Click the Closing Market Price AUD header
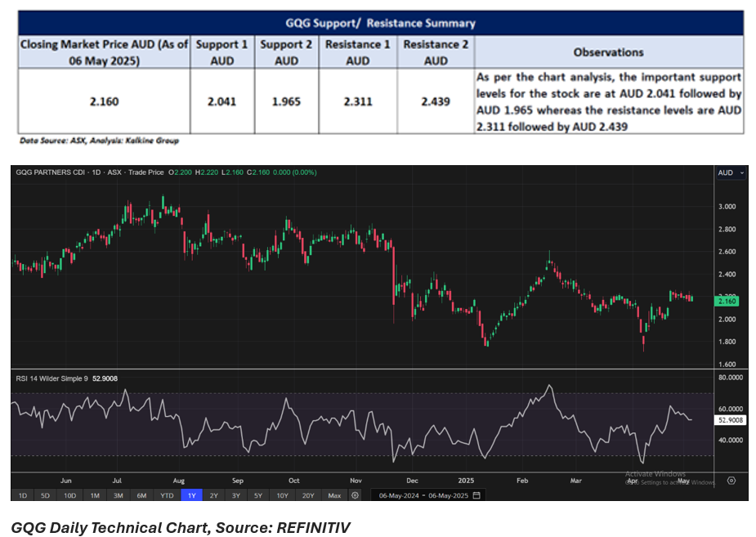 [104, 52]
